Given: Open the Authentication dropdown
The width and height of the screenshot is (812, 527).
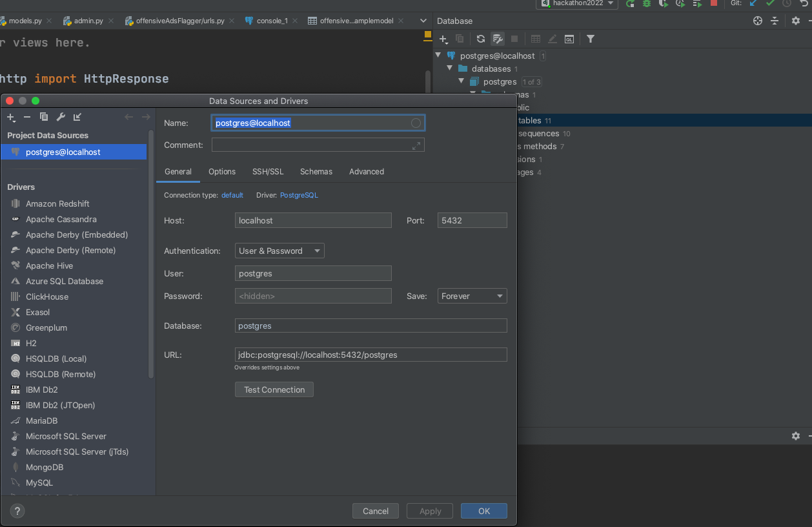Looking at the screenshot, I should coord(279,251).
